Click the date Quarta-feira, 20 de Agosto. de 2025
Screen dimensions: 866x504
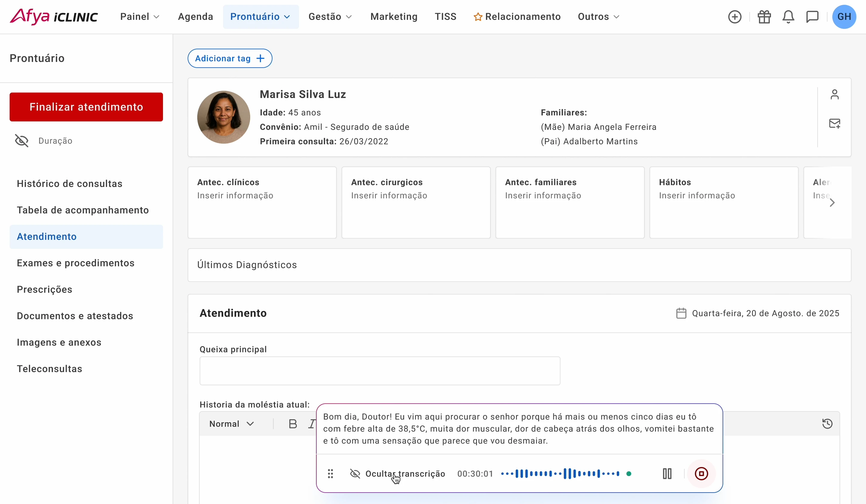tap(766, 313)
